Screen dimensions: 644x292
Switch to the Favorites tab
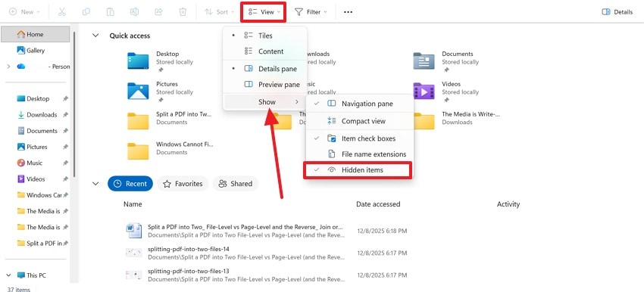(183, 184)
